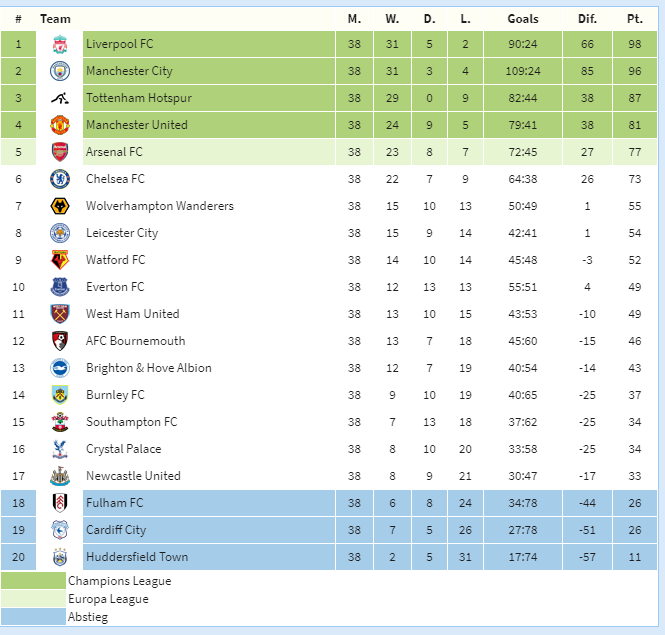
Task: Click the Newcastle United crest
Action: 60,476
